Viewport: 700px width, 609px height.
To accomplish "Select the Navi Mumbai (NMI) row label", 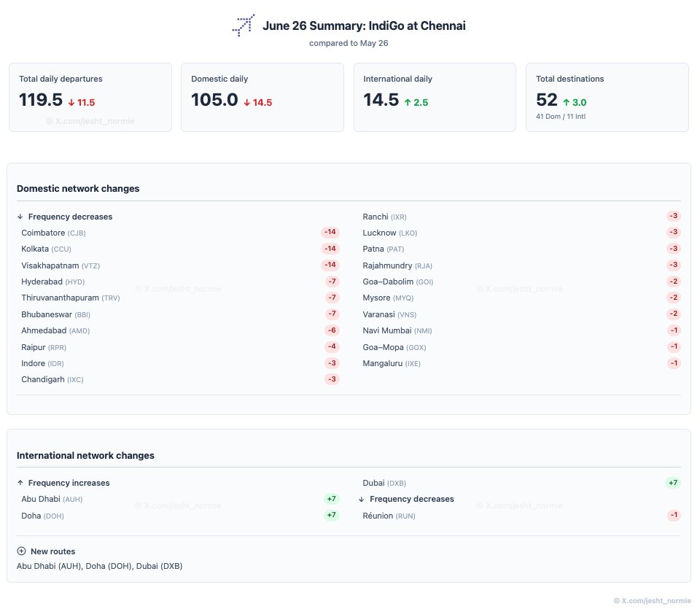I will click(397, 330).
